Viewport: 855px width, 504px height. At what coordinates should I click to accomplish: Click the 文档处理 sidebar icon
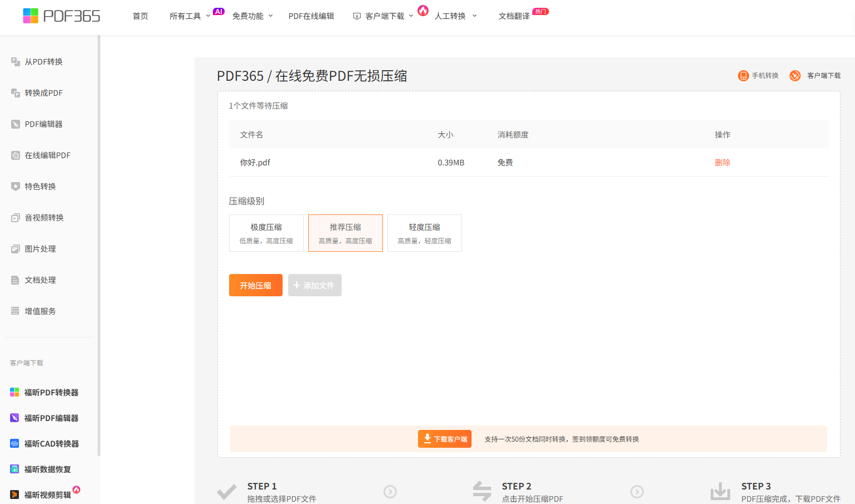[x=16, y=280]
